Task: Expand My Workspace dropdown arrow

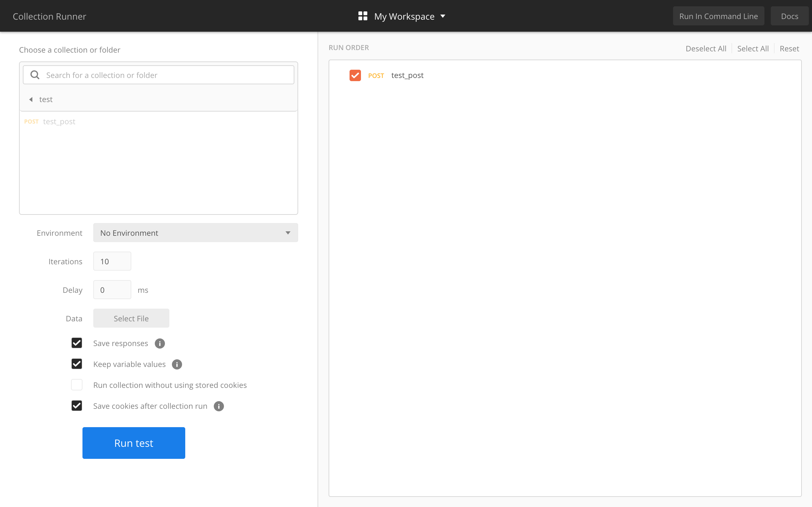Action: point(443,16)
